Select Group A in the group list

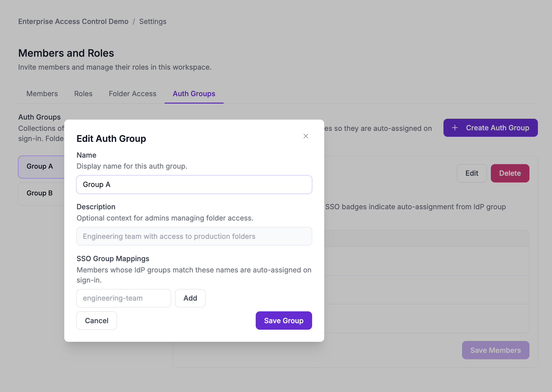(41, 167)
